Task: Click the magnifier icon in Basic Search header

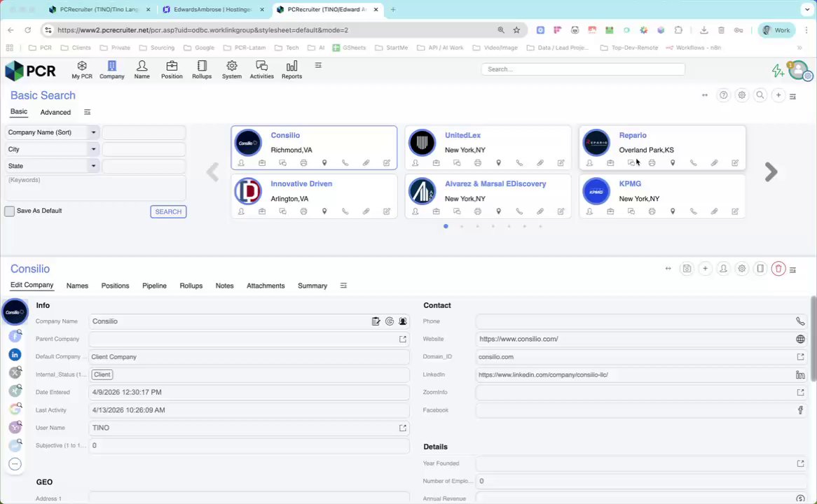Action: pos(760,95)
